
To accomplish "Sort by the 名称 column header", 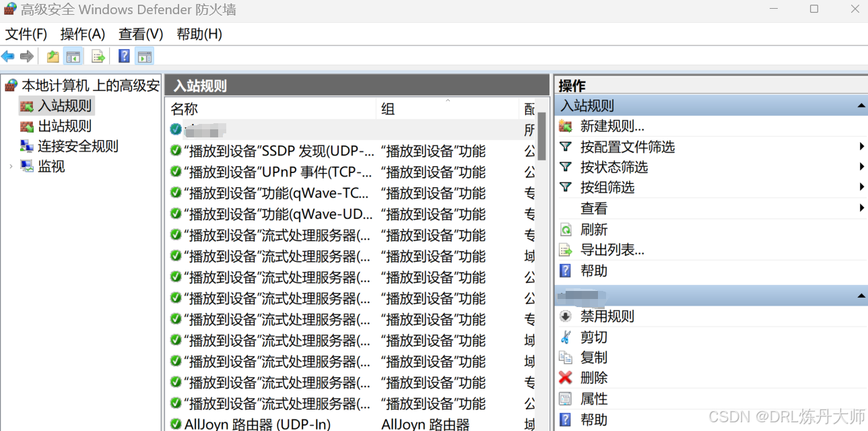I will pyautogui.click(x=270, y=108).
